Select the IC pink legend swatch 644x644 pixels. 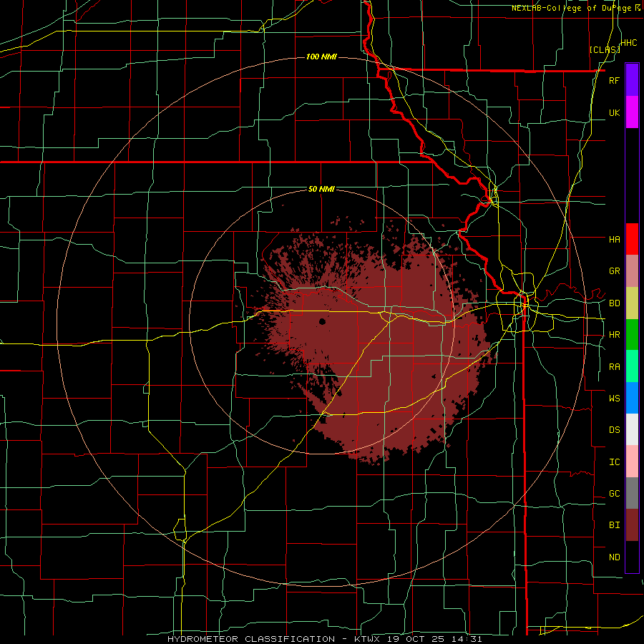[x=632, y=462]
